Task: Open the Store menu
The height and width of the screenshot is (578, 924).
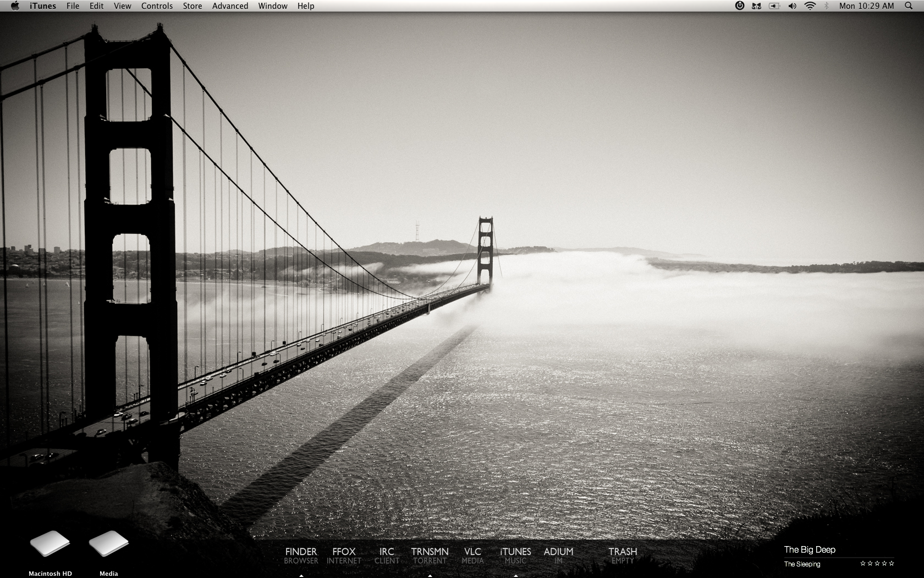Action: pyautogui.click(x=193, y=6)
